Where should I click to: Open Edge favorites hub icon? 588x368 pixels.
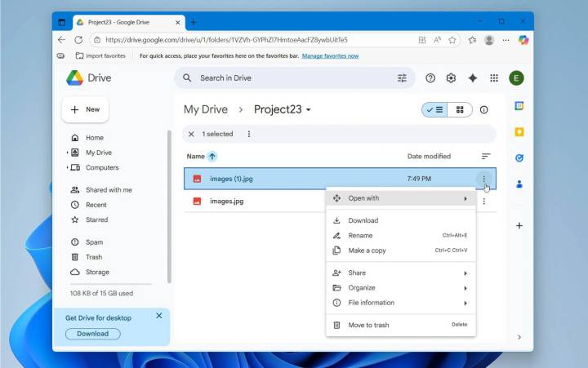click(x=472, y=40)
